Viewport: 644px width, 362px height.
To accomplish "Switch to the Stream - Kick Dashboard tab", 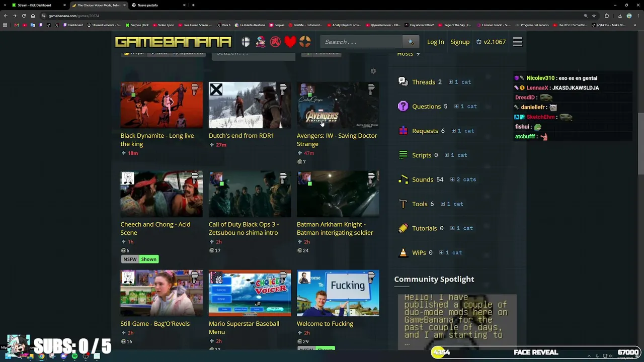I will [38, 5].
